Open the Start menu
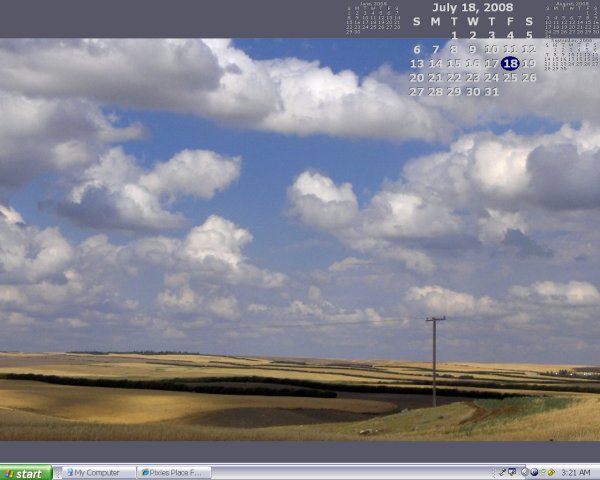Screen dimensions: 600x480 [26, 473]
